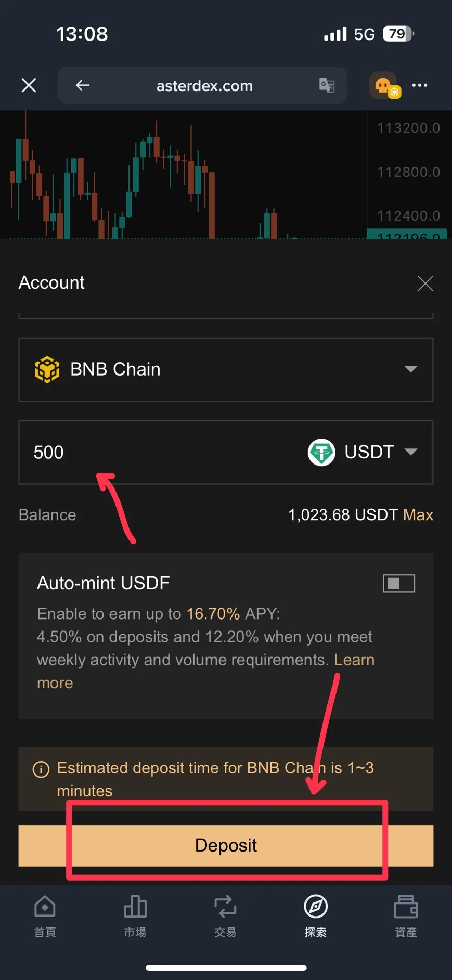Open the 交易 trade tab
The height and width of the screenshot is (980, 452).
coord(225,916)
